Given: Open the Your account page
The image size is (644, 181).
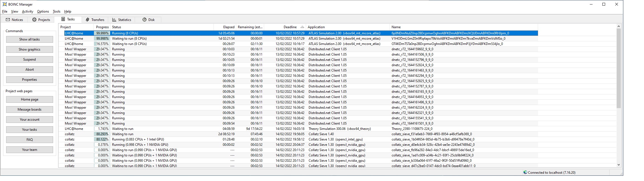Looking at the screenshot, I should [30, 120].
